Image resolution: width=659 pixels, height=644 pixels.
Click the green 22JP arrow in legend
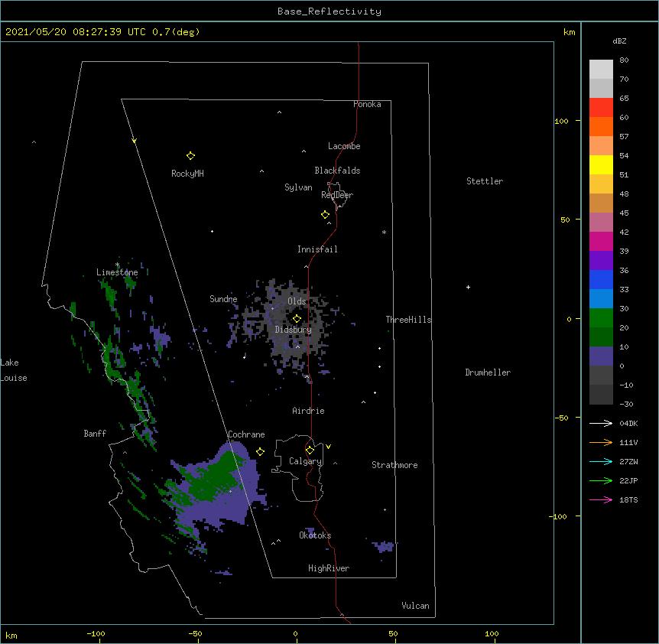pyautogui.click(x=601, y=480)
